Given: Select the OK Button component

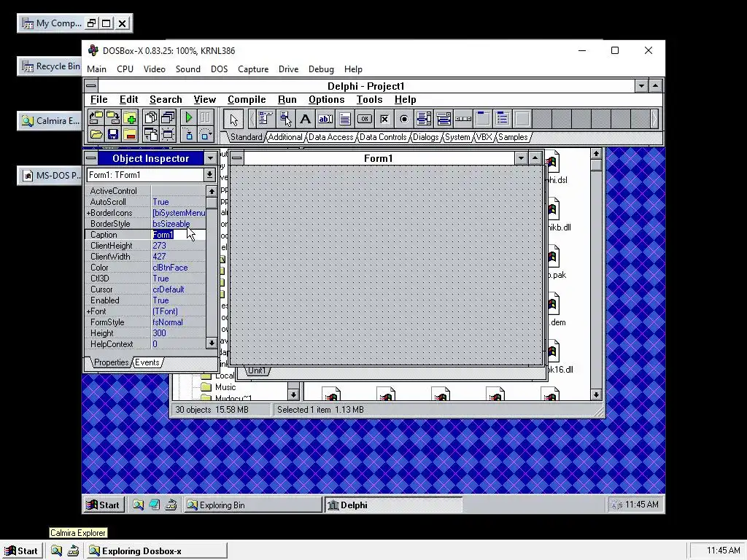Looking at the screenshot, I should [x=365, y=119].
